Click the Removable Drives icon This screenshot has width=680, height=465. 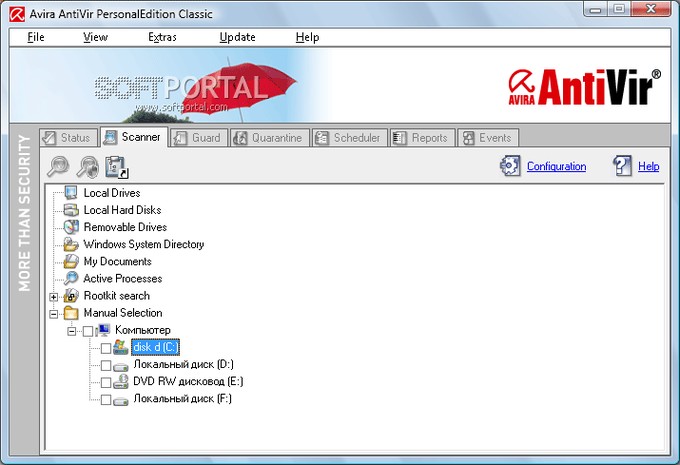coord(71,227)
